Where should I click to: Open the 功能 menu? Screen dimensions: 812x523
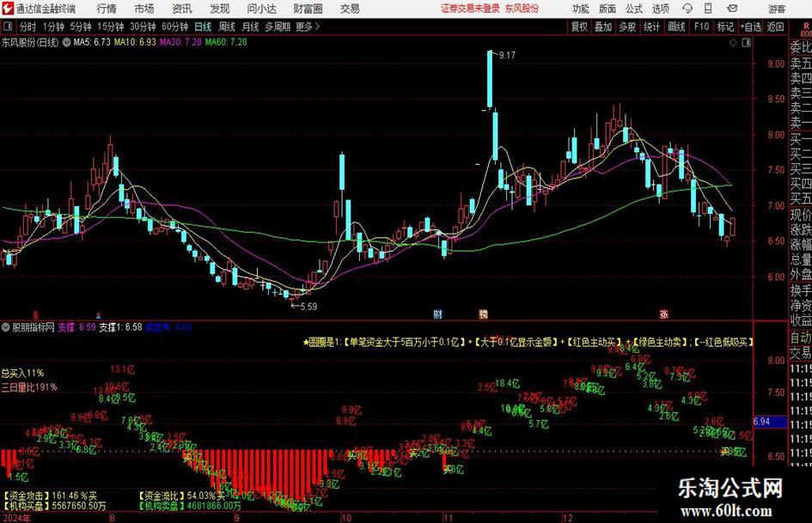(x=581, y=9)
